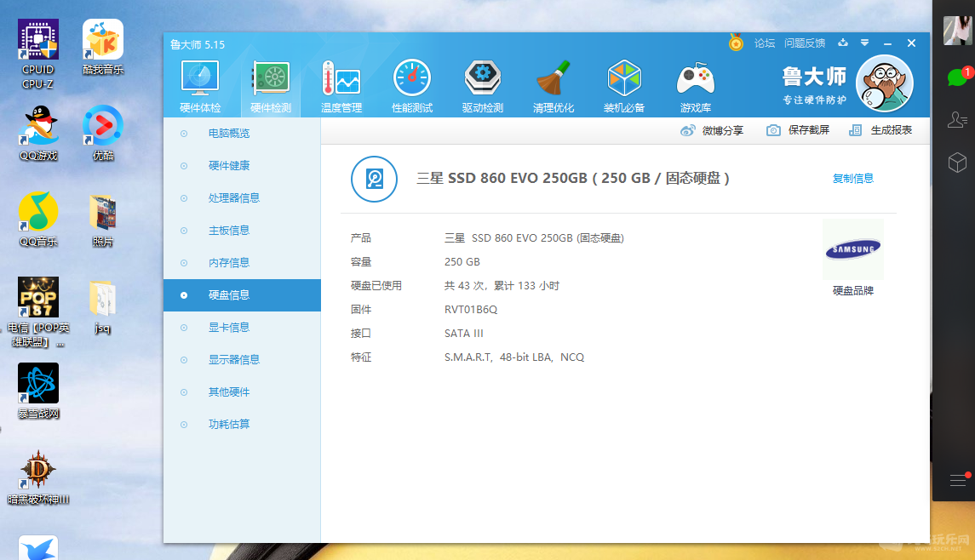Share via 微博分享

712,130
